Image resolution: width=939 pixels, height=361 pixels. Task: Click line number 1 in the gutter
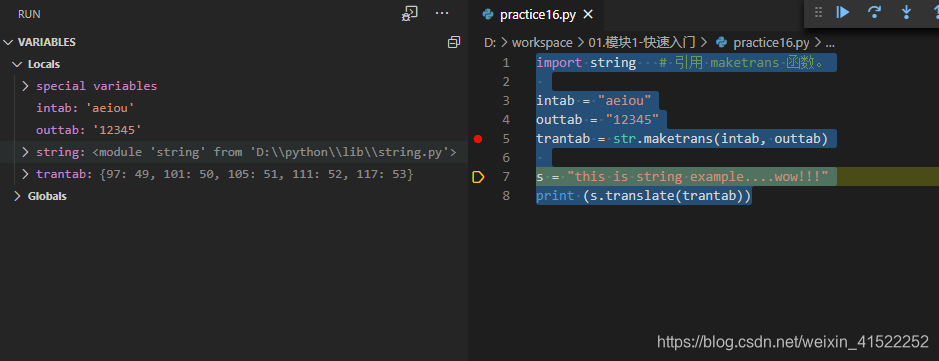coord(506,62)
